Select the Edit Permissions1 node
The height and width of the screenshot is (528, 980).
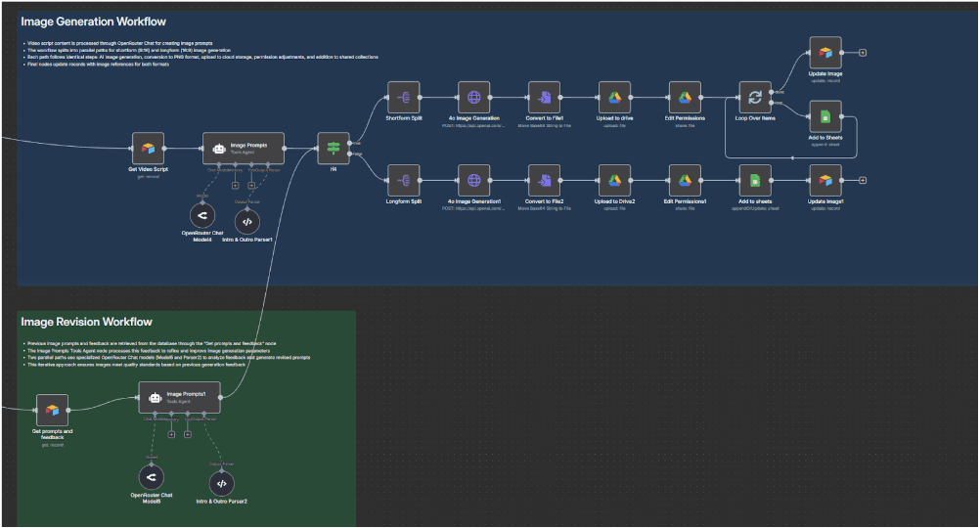pos(685,180)
